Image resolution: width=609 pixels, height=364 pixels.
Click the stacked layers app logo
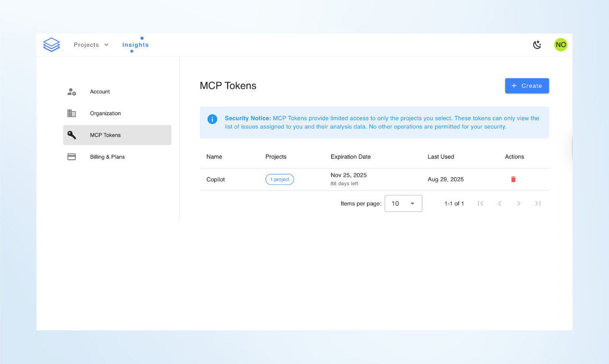click(51, 45)
